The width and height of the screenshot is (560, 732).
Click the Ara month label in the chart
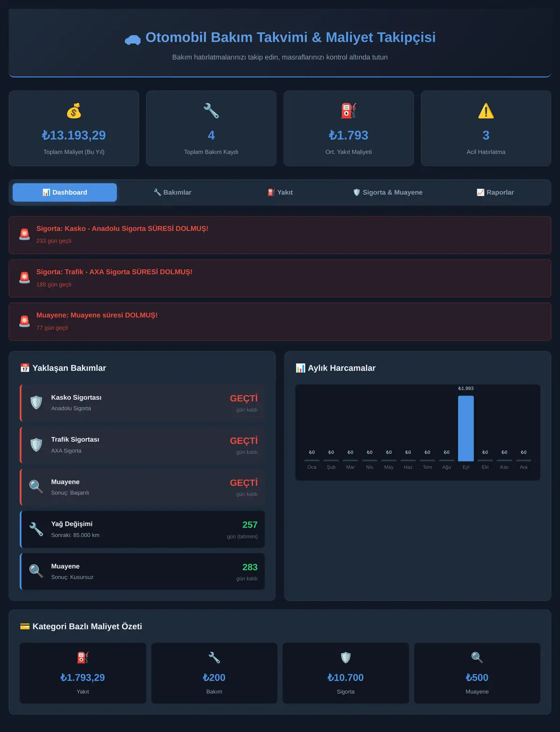[524, 467]
